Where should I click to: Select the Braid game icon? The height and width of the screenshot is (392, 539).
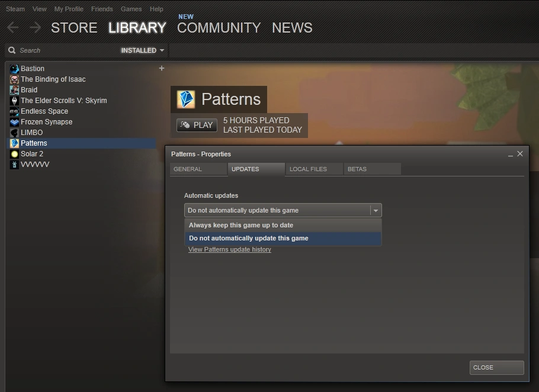[15, 89]
